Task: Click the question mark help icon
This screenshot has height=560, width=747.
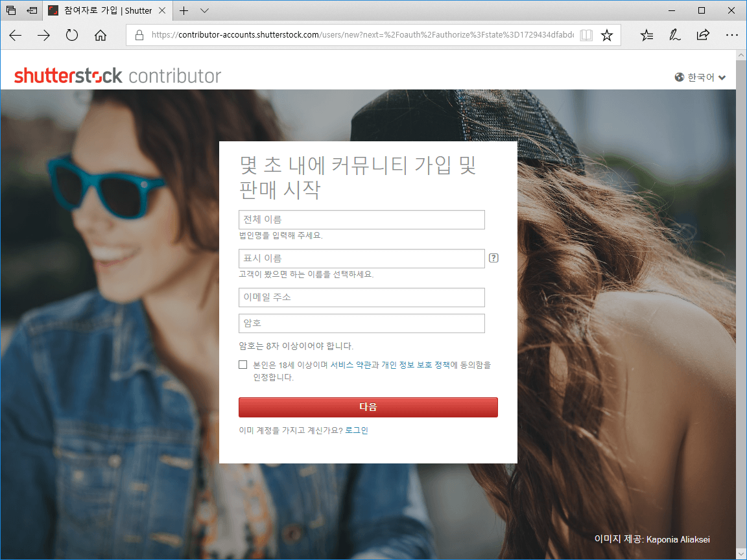Action: coord(493,258)
